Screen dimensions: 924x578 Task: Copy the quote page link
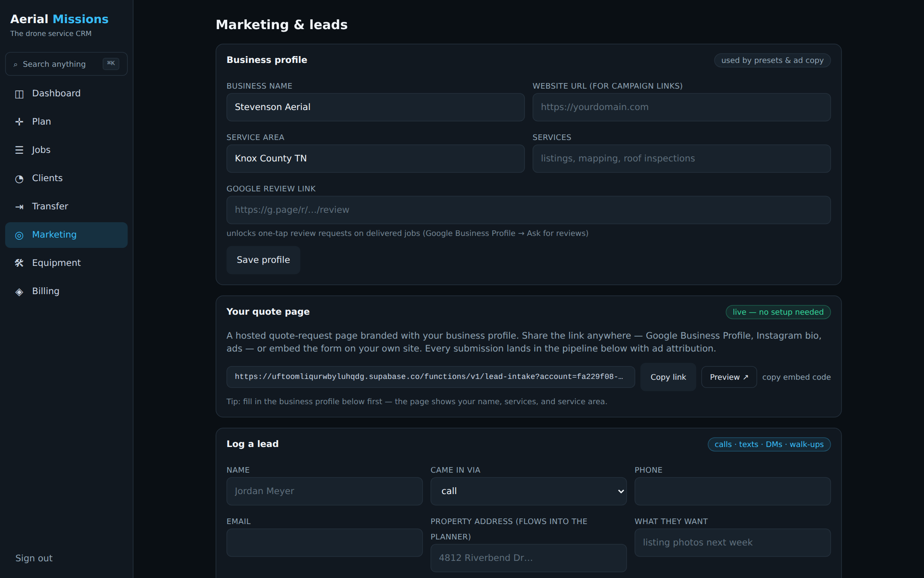(x=668, y=377)
